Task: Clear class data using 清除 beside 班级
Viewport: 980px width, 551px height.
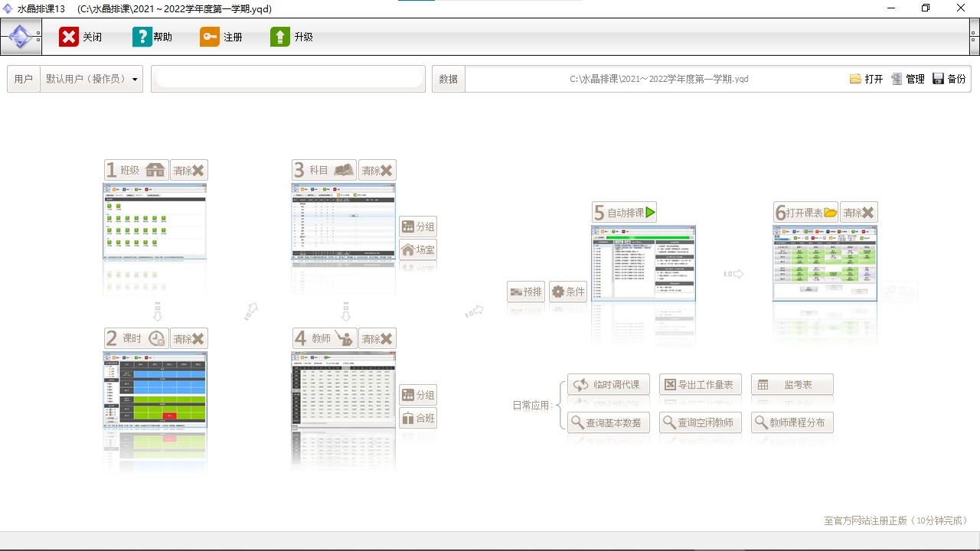Action: click(188, 170)
